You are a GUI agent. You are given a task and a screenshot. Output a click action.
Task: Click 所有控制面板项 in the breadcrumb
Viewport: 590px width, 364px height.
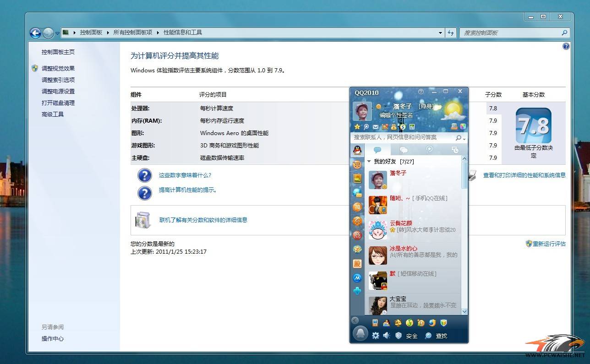[x=133, y=33]
